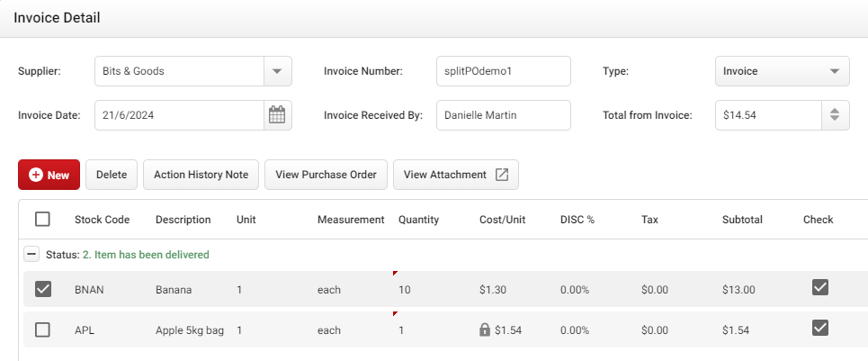
Task: Select the Apple 5kg bag row checkbox
Action: (42, 330)
